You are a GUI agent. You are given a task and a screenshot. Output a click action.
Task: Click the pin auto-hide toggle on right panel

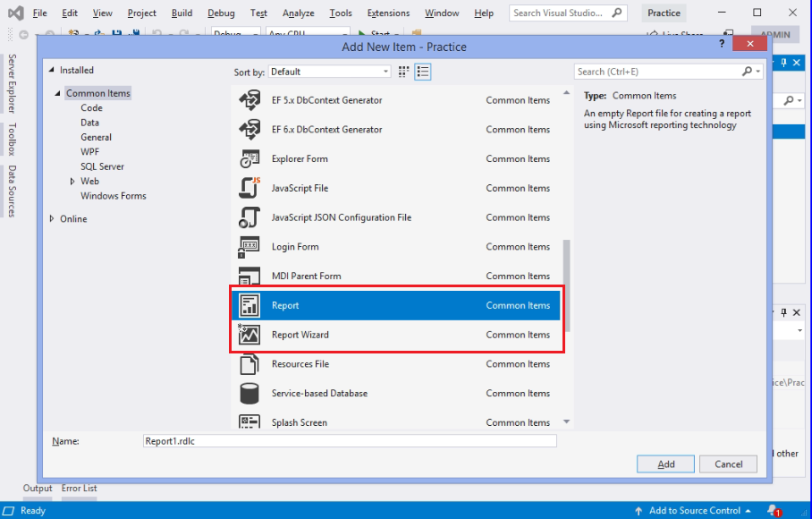784,62
